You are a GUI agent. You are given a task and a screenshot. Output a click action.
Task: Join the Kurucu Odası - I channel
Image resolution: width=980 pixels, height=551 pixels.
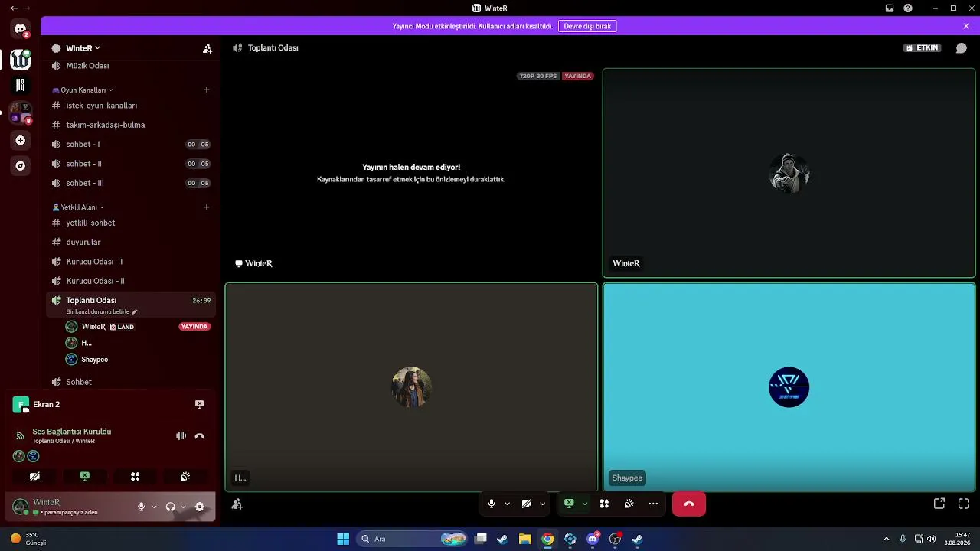(x=130, y=262)
